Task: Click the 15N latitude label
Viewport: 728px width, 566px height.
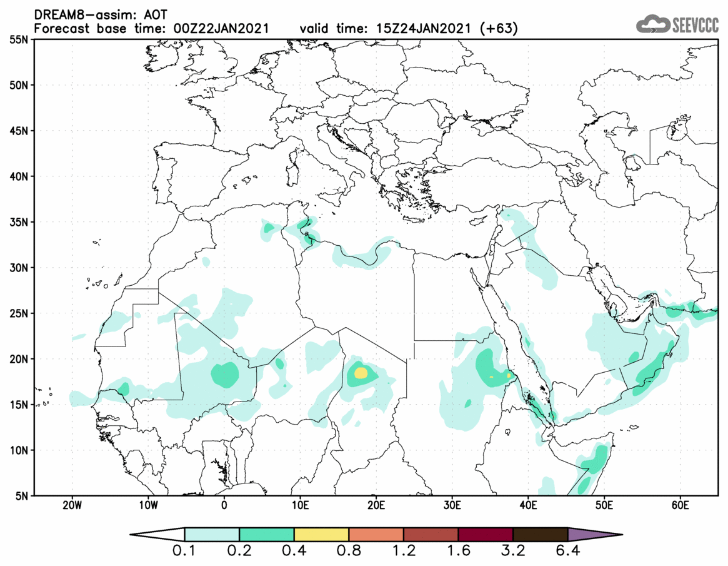Action: click(x=19, y=405)
